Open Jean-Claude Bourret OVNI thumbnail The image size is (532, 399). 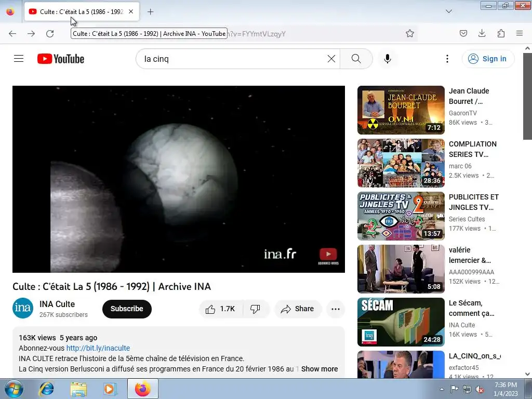[x=401, y=110]
